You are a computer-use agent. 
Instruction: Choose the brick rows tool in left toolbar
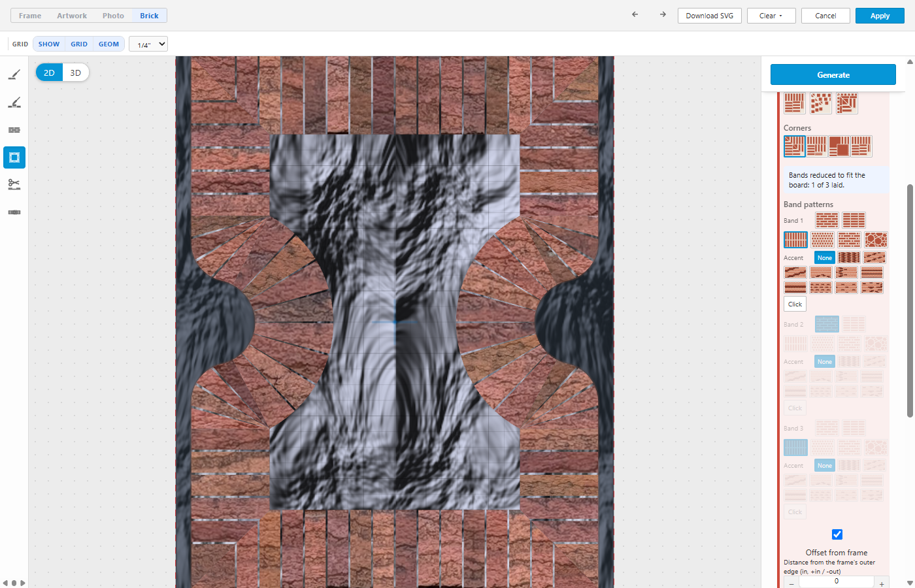click(14, 130)
